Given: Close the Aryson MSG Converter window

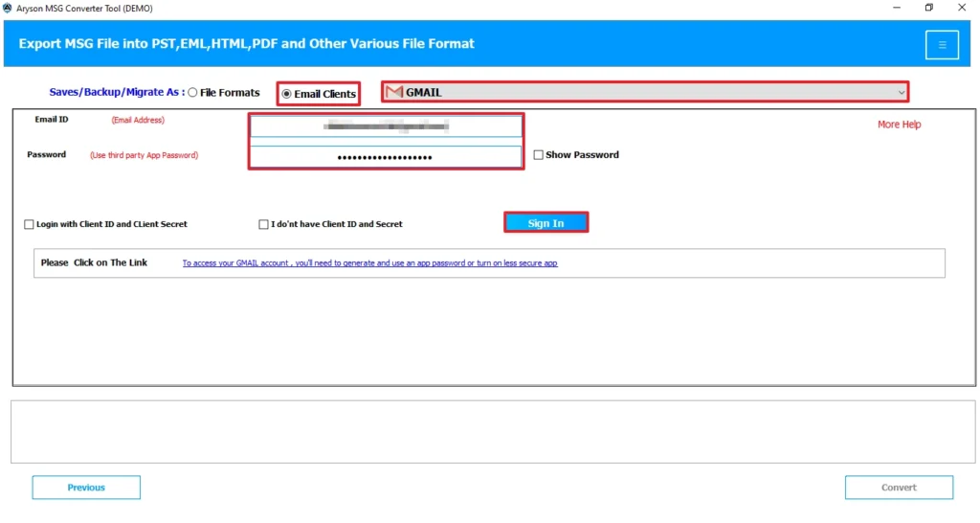Looking at the screenshot, I should pos(961,8).
